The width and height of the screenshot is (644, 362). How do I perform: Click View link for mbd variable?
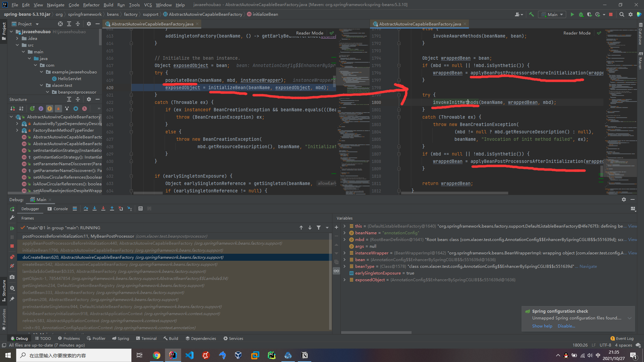point(632,239)
